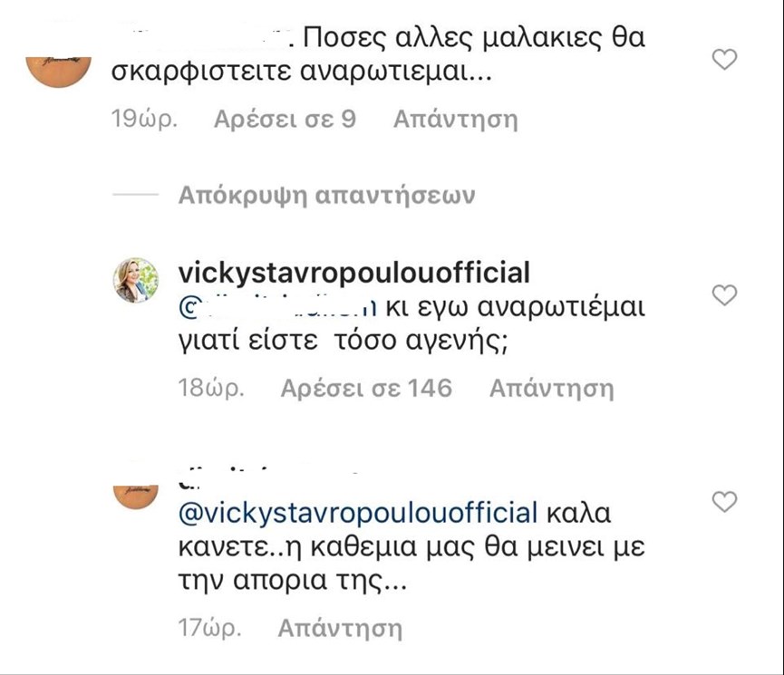Click the '17ώρ.' timestamp
Viewport: 784px width, 675px height.
click(210, 629)
